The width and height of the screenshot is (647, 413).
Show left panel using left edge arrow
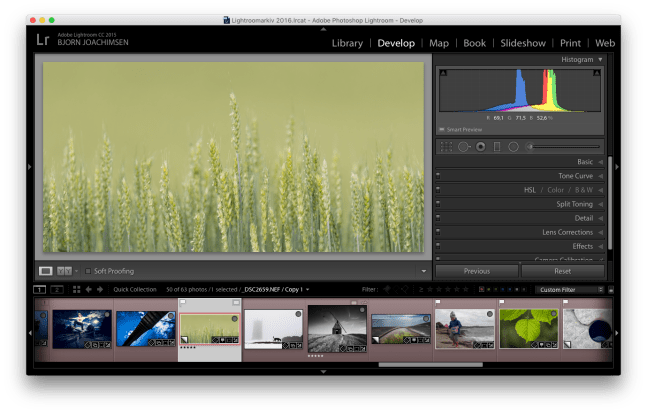29,167
